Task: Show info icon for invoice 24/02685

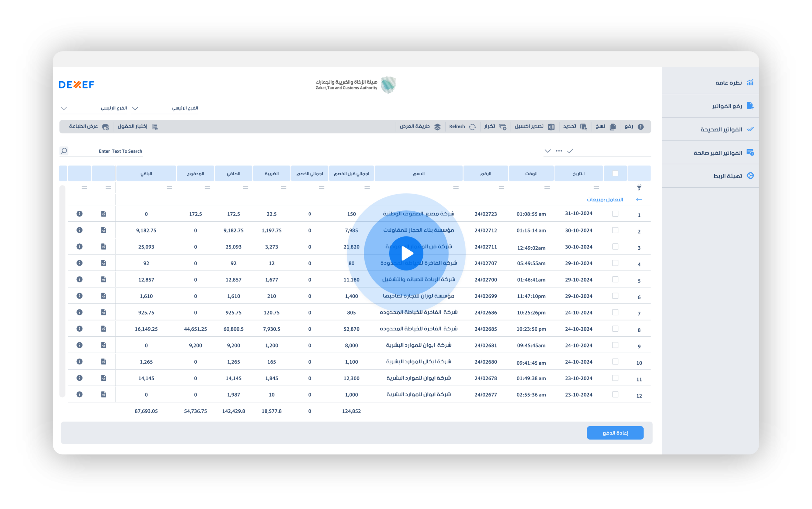Action: tap(79, 328)
